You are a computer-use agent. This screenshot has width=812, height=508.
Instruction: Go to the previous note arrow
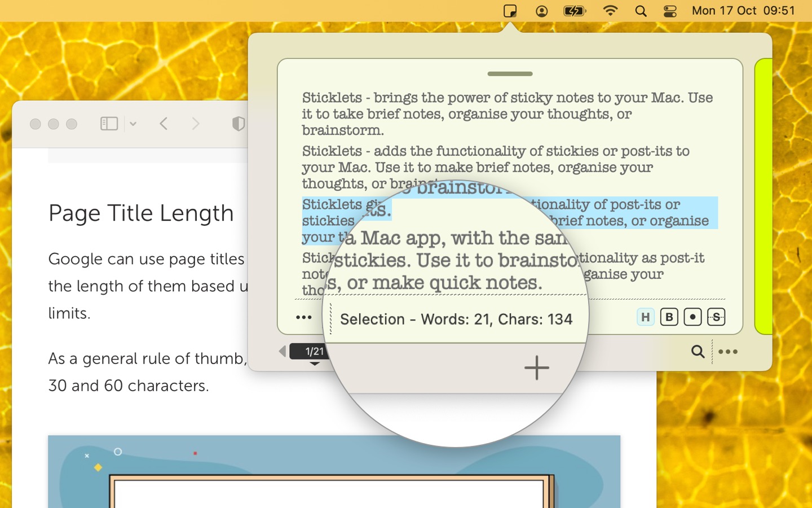click(283, 352)
